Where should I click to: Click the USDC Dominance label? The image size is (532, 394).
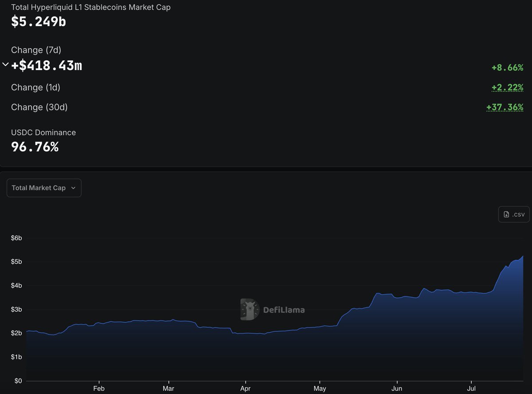(43, 132)
